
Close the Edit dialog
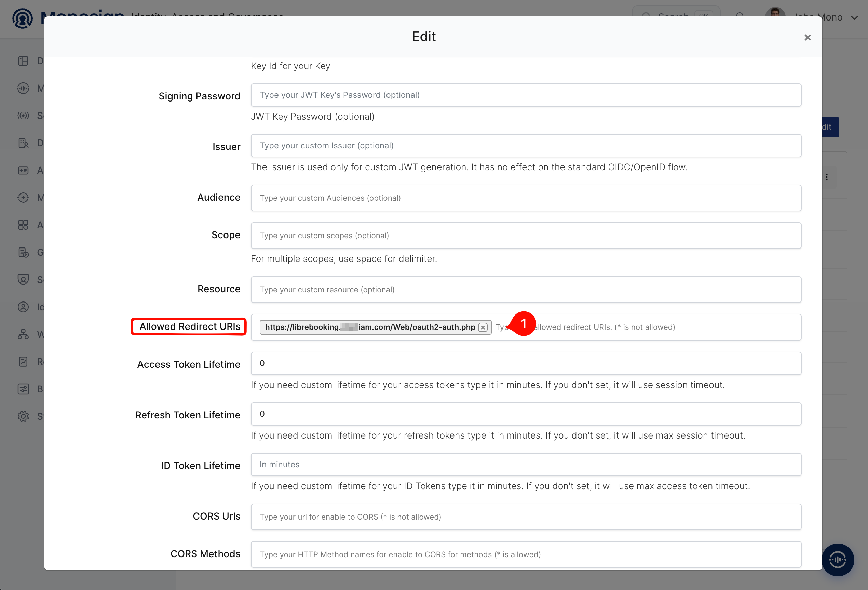coord(808,37)
